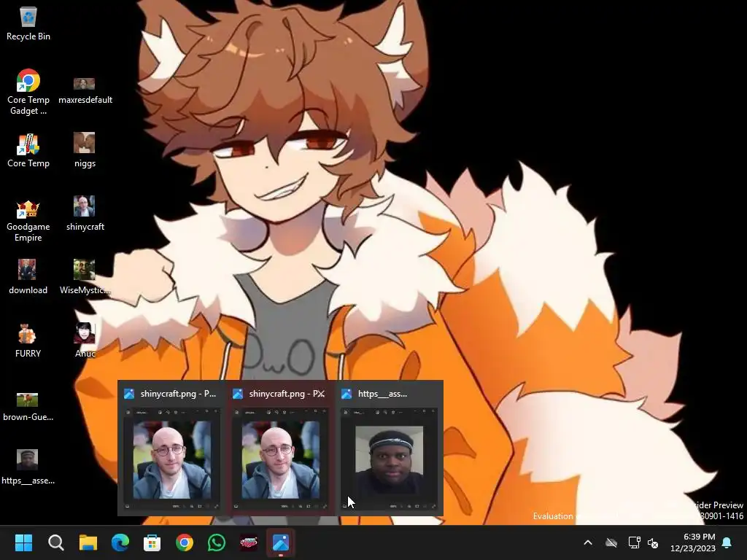Screen dimensions: 747x560
Task: Open notifications bell icon
Action: [727, 542]
